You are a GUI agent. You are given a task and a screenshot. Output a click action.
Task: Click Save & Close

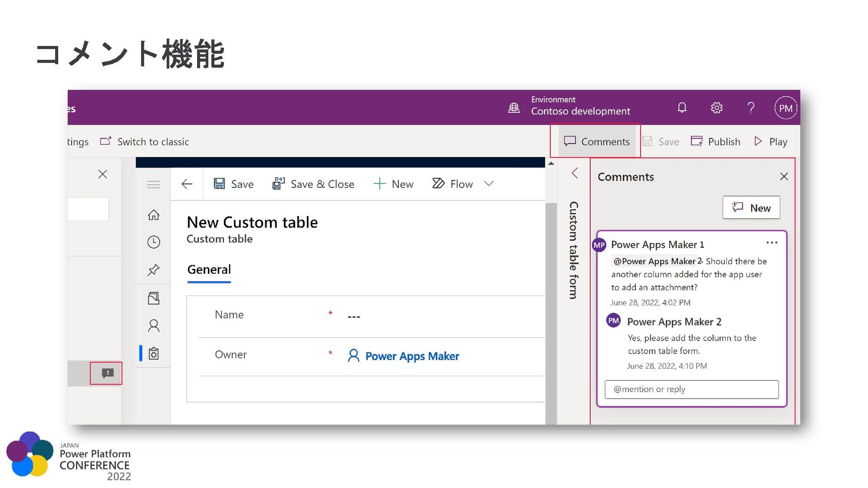pos(313,184)
